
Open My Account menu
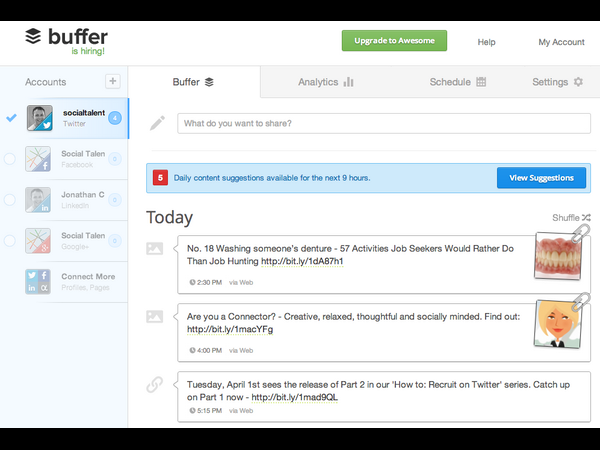point(561,42)
